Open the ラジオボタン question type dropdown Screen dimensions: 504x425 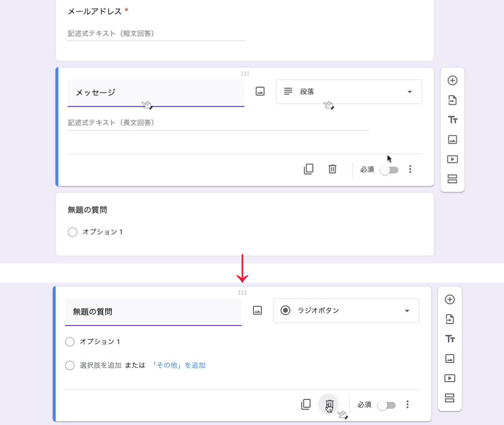(346, 311)
